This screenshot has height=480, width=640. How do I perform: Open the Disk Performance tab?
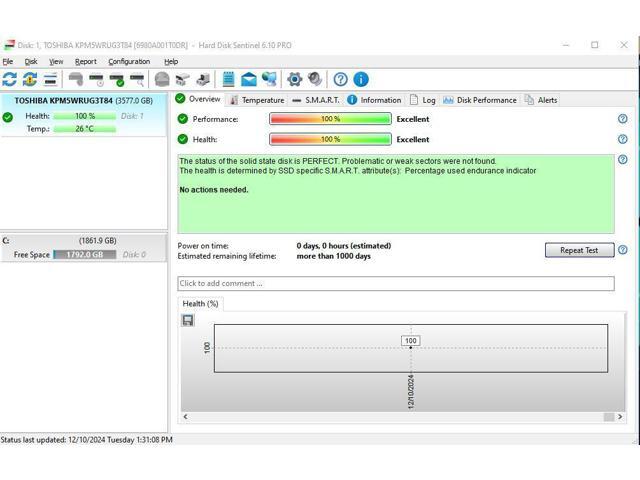point(480,100)
